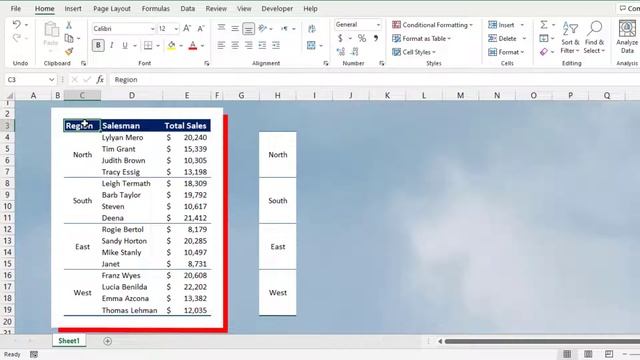Click the Clear eraser icon
Viewport: 640px width, 360px height.
pos(544,52)
